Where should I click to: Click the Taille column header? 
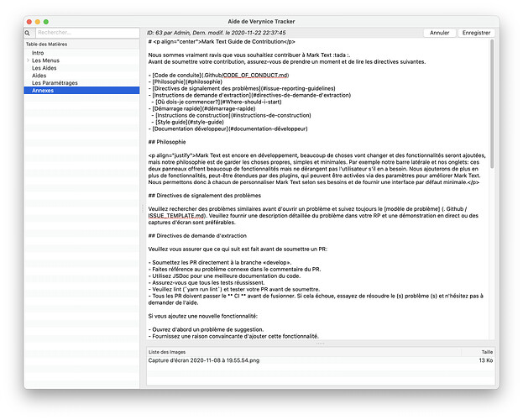pyautogui.click(x=479, y=352)
